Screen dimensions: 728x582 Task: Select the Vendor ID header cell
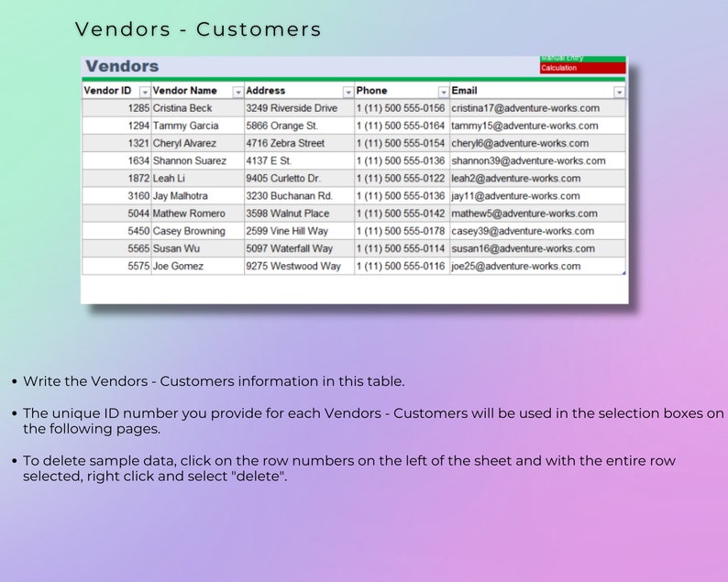point(116,91)
